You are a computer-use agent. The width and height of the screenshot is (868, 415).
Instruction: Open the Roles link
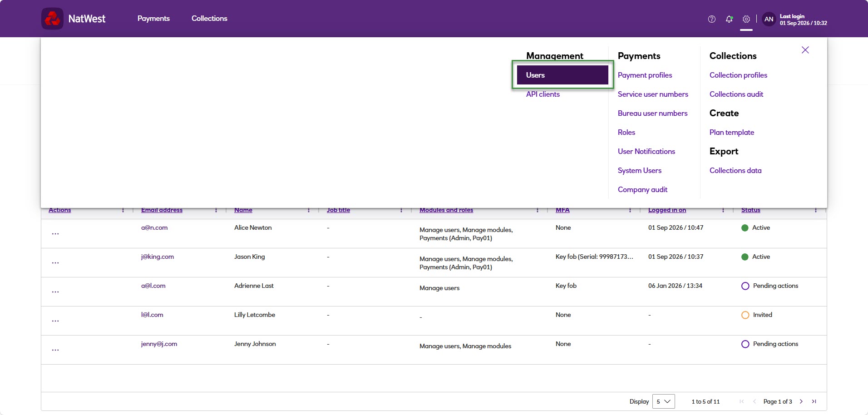pos(626,132)
